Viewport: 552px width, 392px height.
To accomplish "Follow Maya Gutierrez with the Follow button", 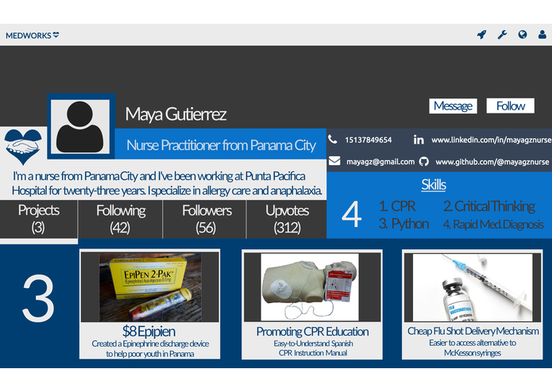I will click(511, 106).
